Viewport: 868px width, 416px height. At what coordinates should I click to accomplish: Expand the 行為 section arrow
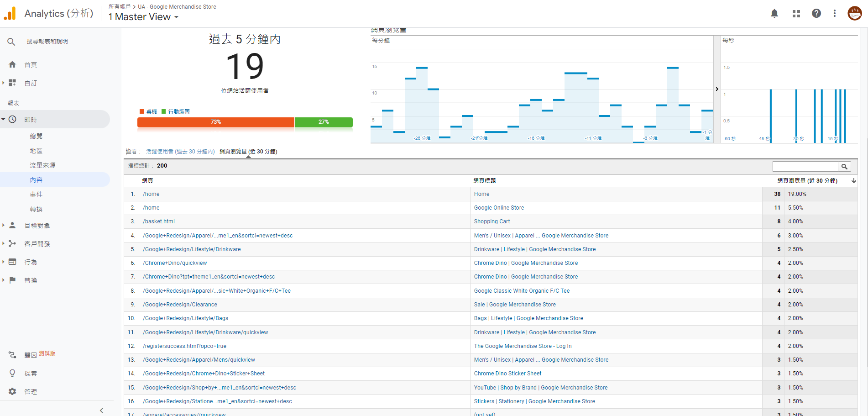[3, 262]
